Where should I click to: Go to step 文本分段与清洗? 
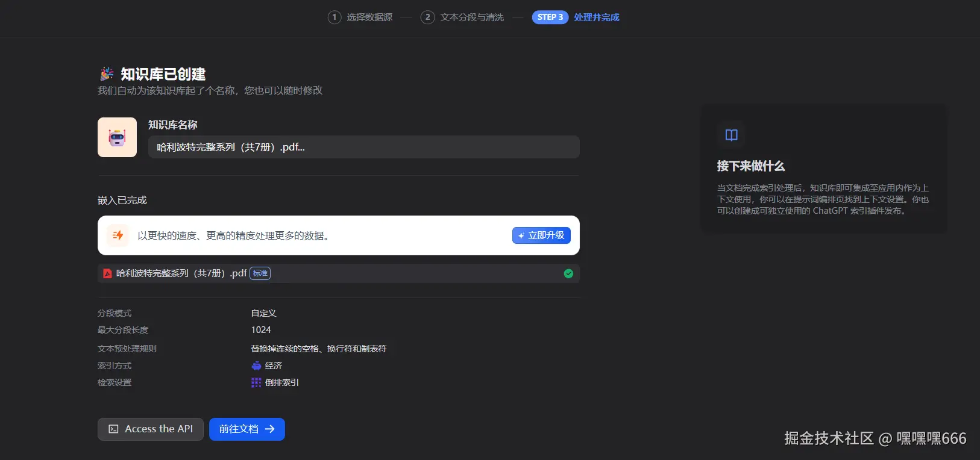pyautogui.click(x=472, y=17)
